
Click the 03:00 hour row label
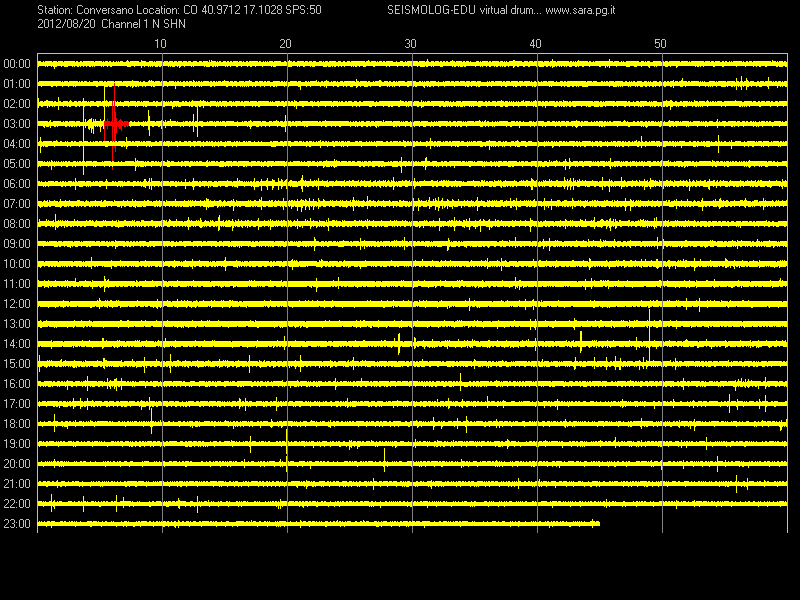(x=17, y=124)
